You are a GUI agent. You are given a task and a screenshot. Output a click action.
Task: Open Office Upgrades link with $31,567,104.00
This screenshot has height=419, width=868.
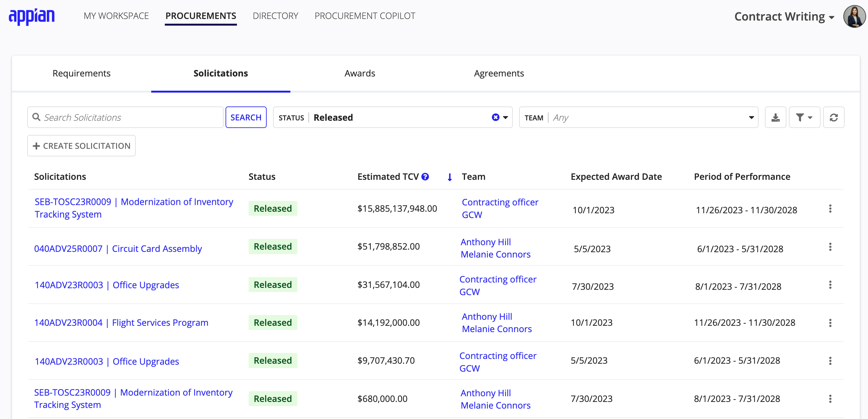[x=107, y=285]
